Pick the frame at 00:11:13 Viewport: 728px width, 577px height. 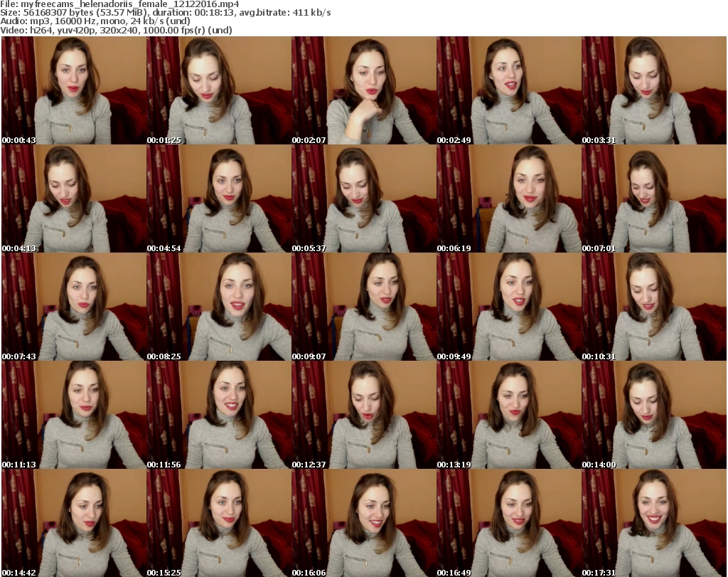74,415
